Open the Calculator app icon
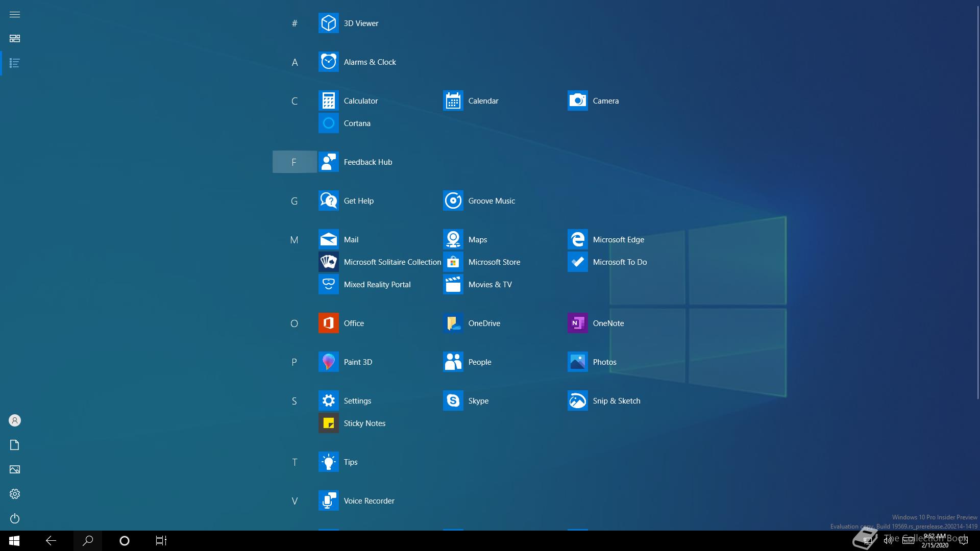This screenshot has height=551, width=980. [x=328, y=101]
